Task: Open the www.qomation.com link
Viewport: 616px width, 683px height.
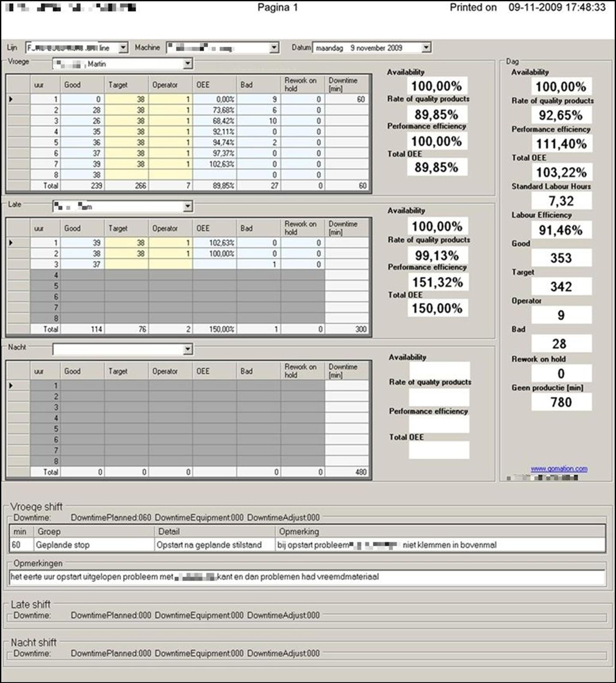Action: click(559, 469)
